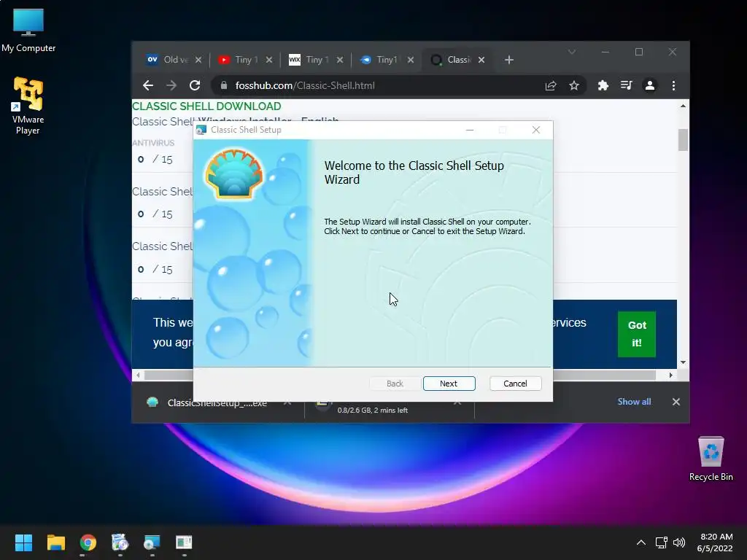This screenshot has height=560, width=747.
Task: Open the Recycle Bin
Action: click(711, 459)
